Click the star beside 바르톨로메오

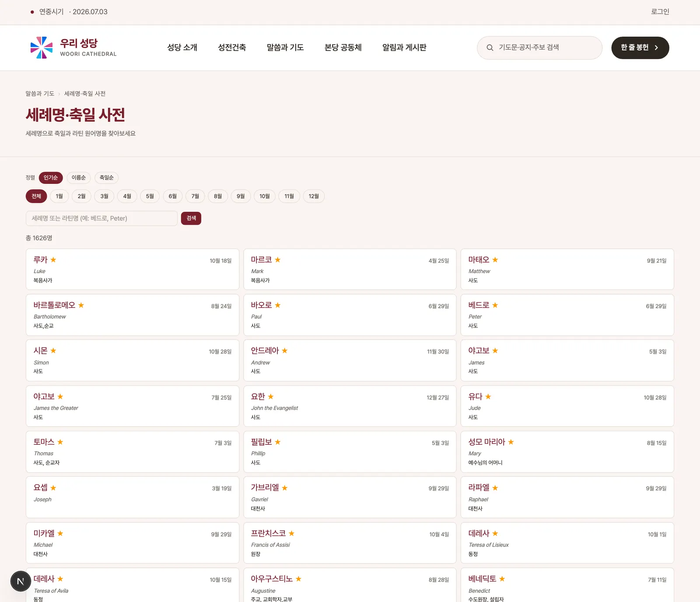[81, 305]
